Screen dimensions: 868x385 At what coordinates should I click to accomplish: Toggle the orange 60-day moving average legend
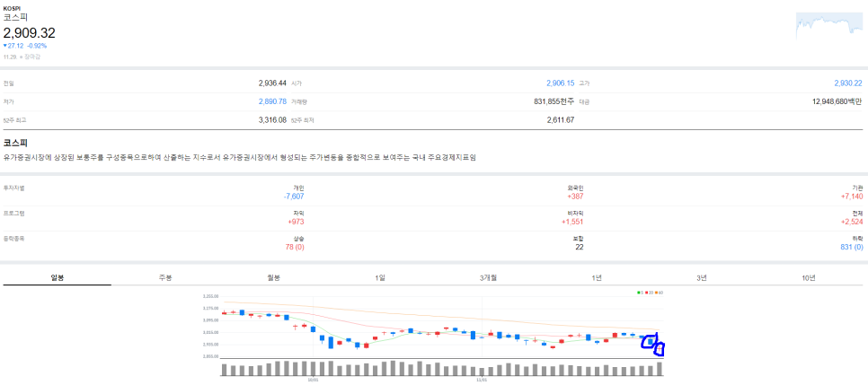pos(659,292)
